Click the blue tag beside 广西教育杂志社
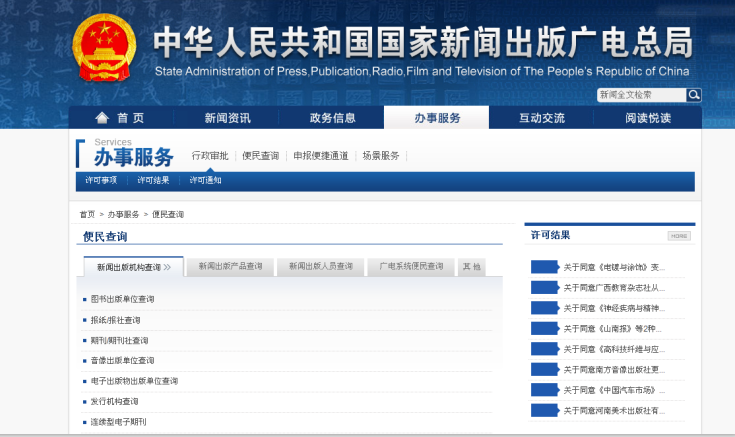 click(545, 287)
